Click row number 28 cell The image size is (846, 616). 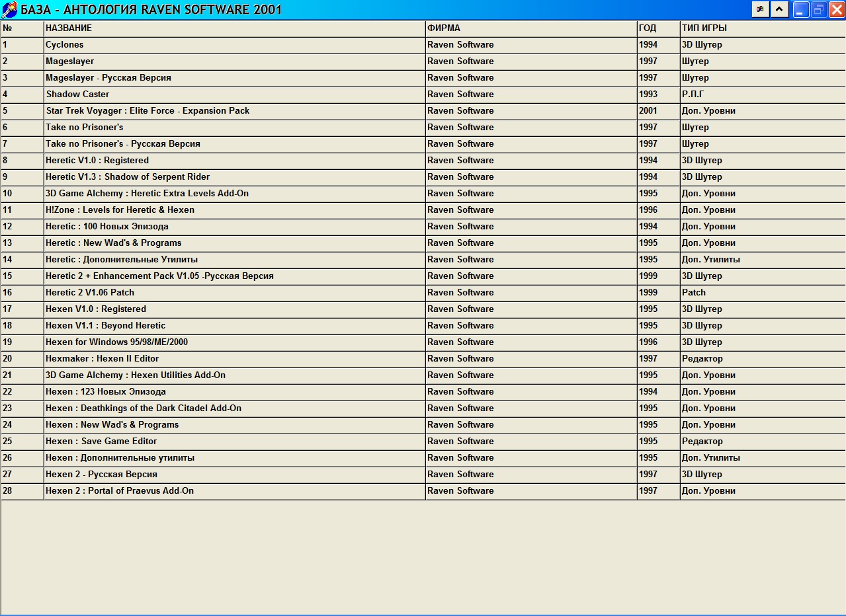(7, 491)
